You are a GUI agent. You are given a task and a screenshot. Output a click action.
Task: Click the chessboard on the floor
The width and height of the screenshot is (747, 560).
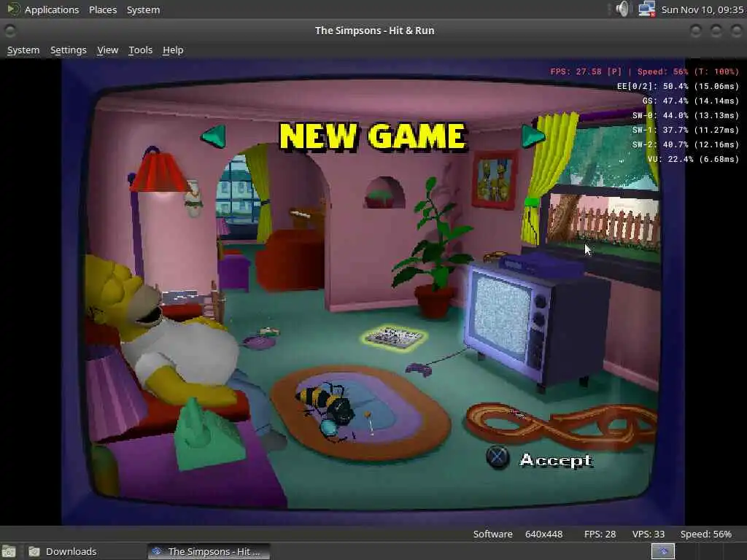[393, 337]
